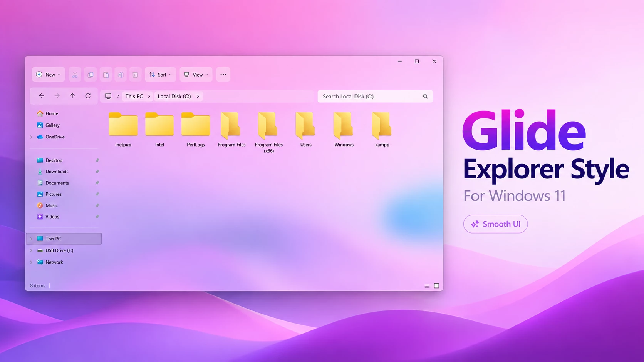Expand the Network tree node
The height and width of the screenshot is (362, 644).
click(31, 262)
